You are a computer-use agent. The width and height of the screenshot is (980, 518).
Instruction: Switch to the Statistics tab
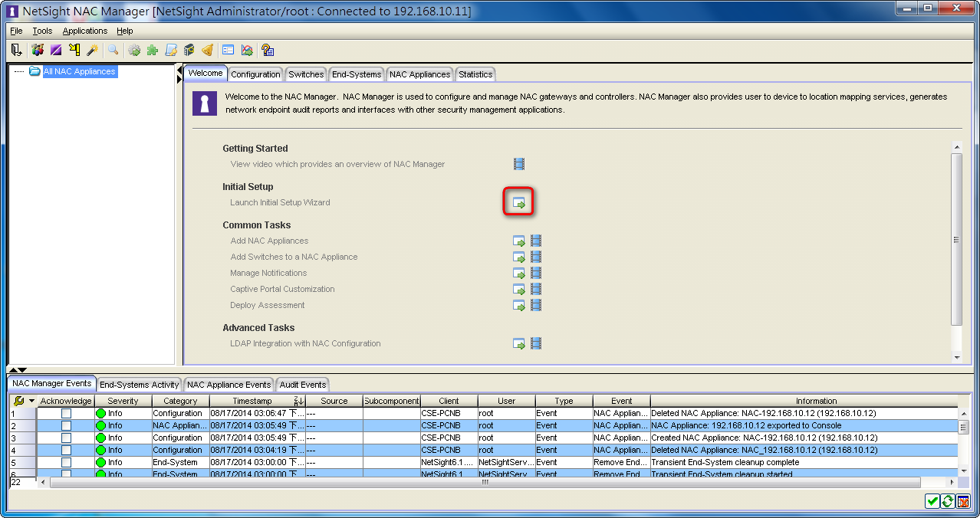click(475, 74)
